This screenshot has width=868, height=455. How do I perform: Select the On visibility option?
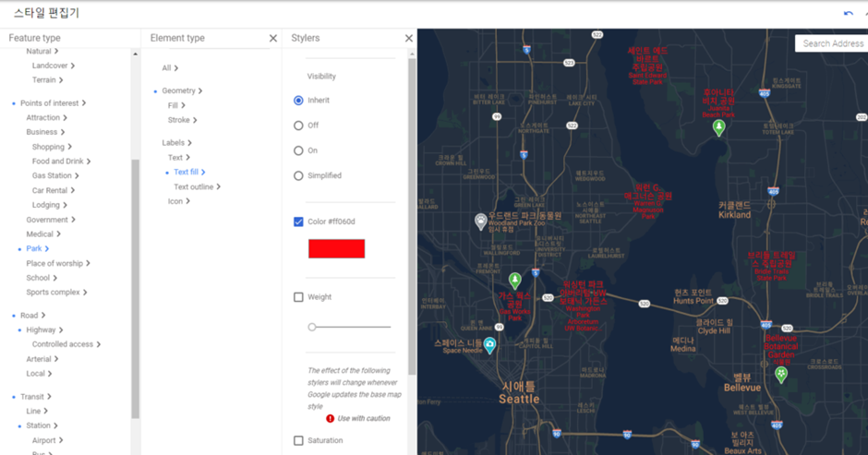(x=298, y=150)
